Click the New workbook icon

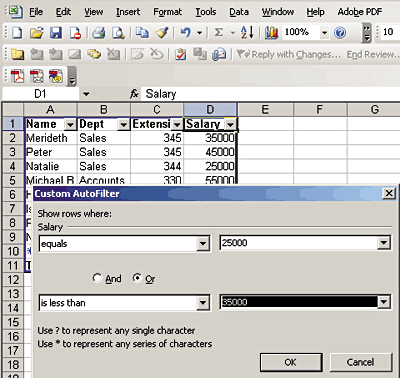pyautogui.click(x=17, y=33)
